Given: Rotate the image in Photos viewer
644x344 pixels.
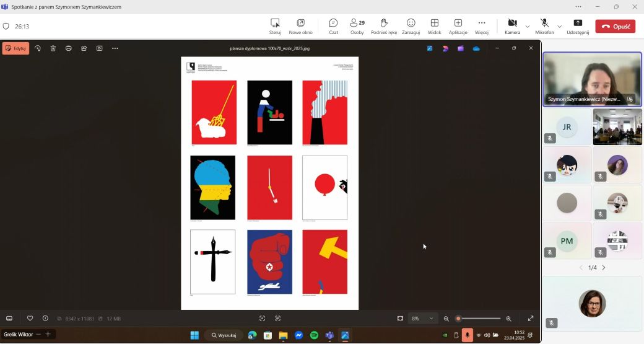Looking at the screenshot, I should pos(38,48).
